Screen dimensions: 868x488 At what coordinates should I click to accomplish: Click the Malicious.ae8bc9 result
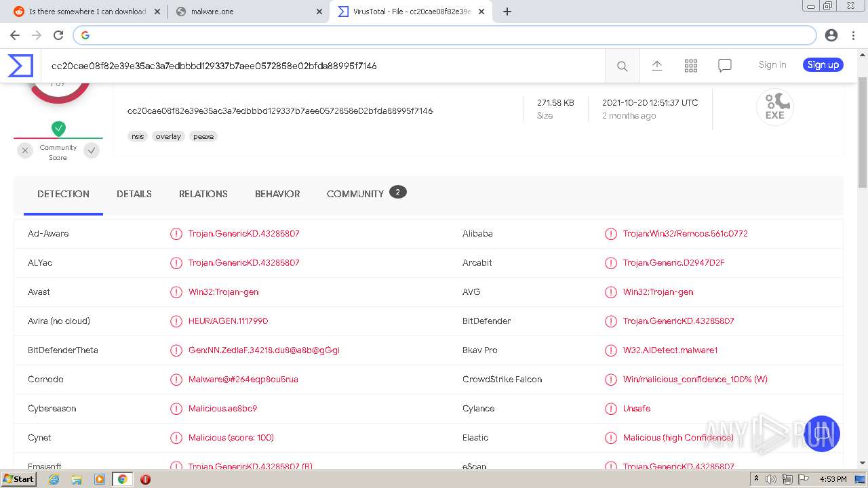pos(222,409)
